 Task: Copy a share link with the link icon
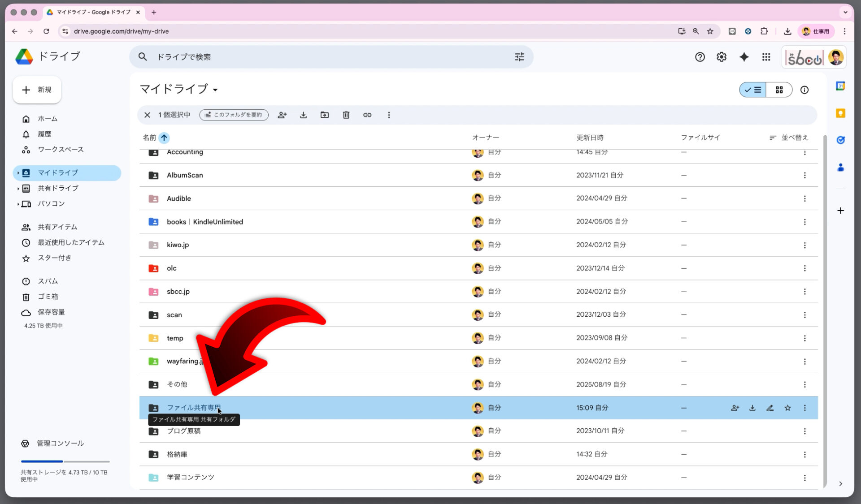(x=367, y=115)
